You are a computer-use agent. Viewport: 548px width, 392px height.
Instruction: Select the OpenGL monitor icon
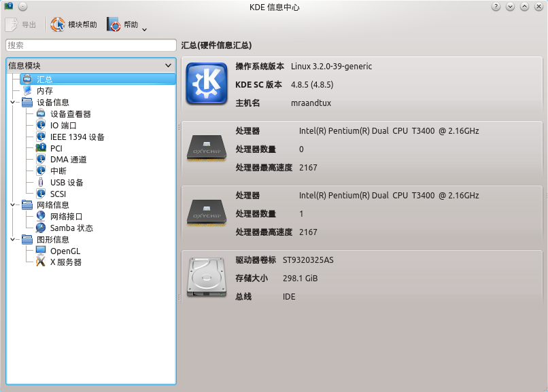tap(41, 251)
